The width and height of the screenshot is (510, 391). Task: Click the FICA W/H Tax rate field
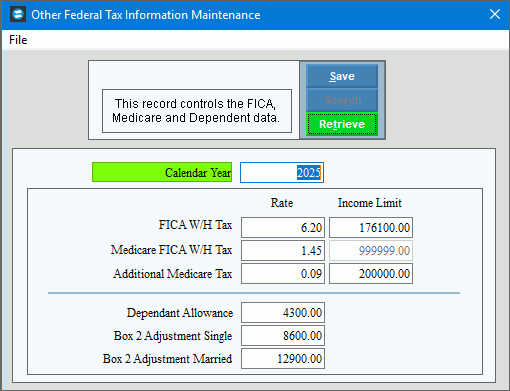[283, 228]
